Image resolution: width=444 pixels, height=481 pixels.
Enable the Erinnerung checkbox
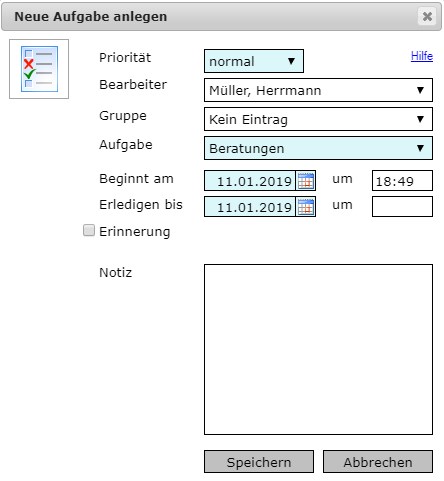click(x=89, y=230)
